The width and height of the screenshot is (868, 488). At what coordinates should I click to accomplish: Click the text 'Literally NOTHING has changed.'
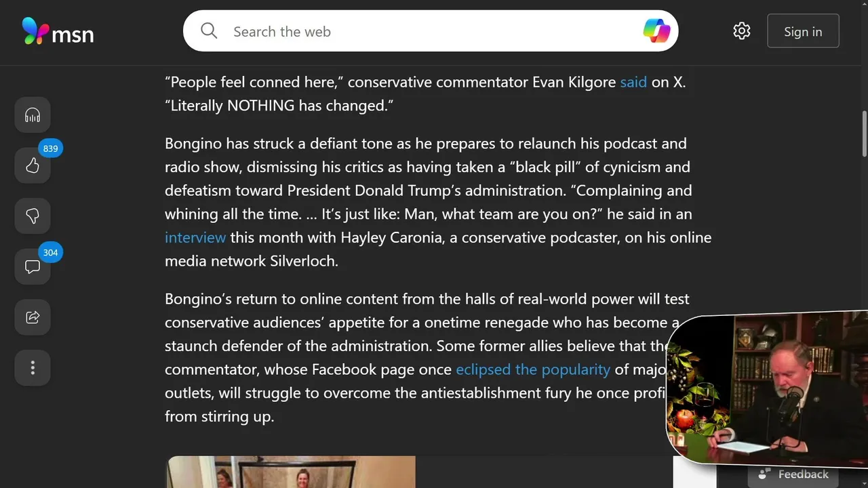point(279,106)
